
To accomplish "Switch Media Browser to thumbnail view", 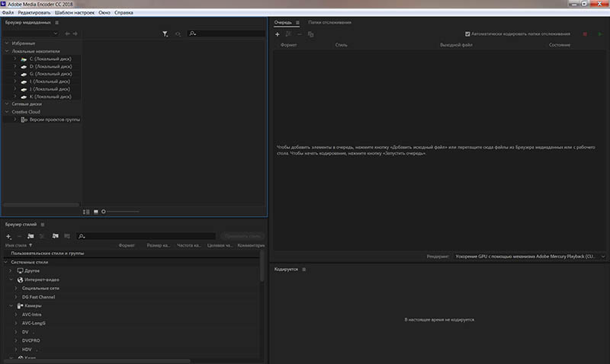I will point(96,212).
